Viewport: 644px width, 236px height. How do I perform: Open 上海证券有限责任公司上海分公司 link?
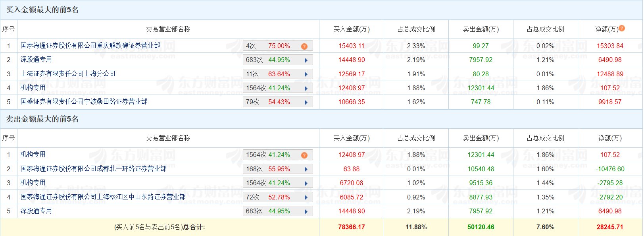[x=68, y=74]
